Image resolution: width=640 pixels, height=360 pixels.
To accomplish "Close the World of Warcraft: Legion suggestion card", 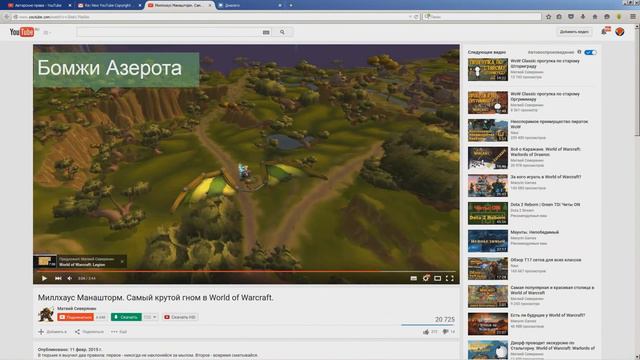I will coord(122,262).
